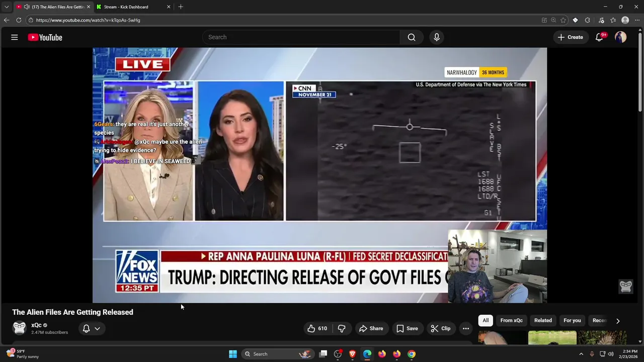Open the YouTube hamburger guide menu
Image resolution: width=644 pixels, height=362 pixels.
(15, 37)
